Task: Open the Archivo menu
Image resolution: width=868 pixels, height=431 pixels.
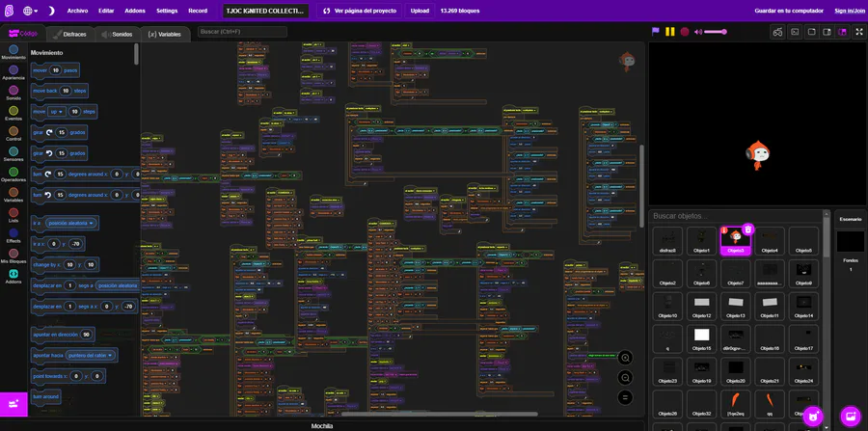Action: coord(77,11)
